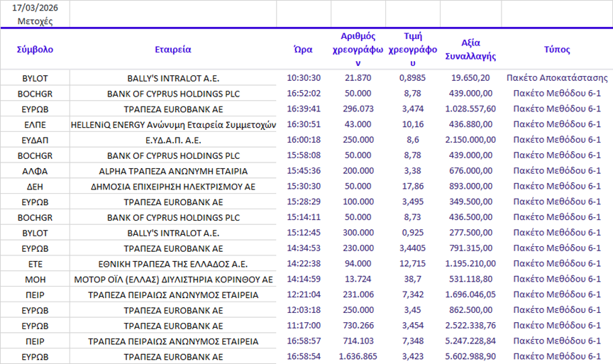Click the Εταιρεία column header
The image size is (613, 364).
173,50
